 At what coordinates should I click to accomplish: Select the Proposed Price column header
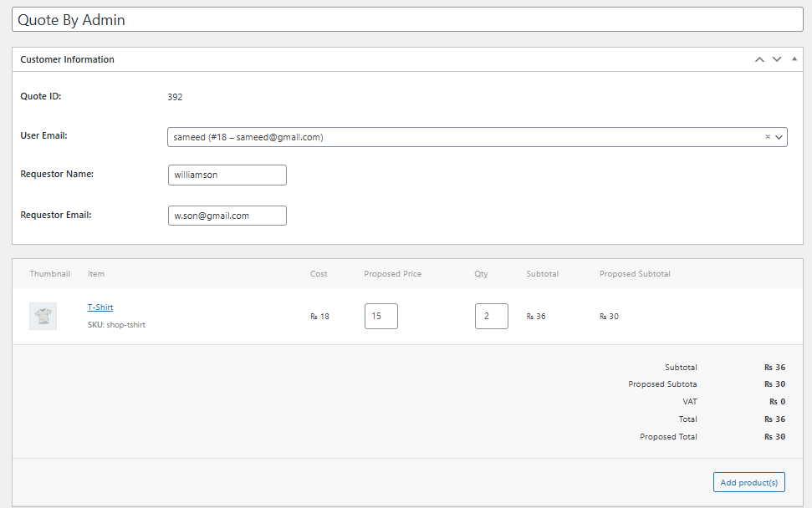click(392, 273)
